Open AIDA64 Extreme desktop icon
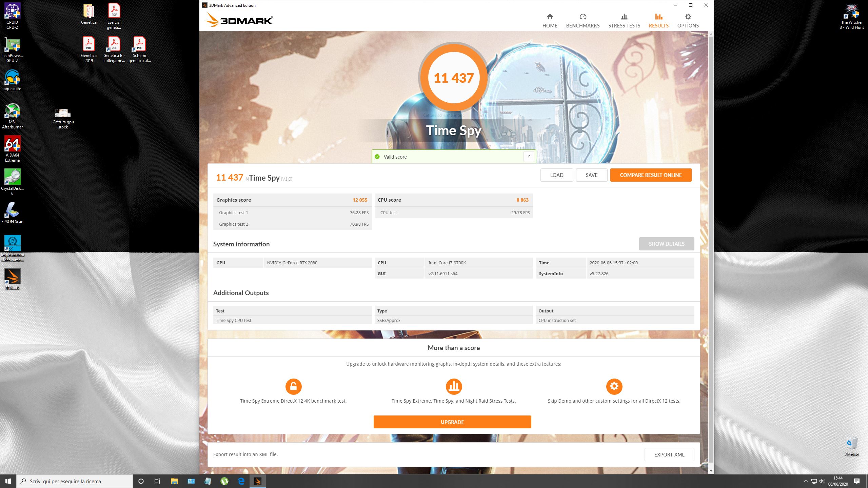The image size is (868, 488). (x=12, y=149)
